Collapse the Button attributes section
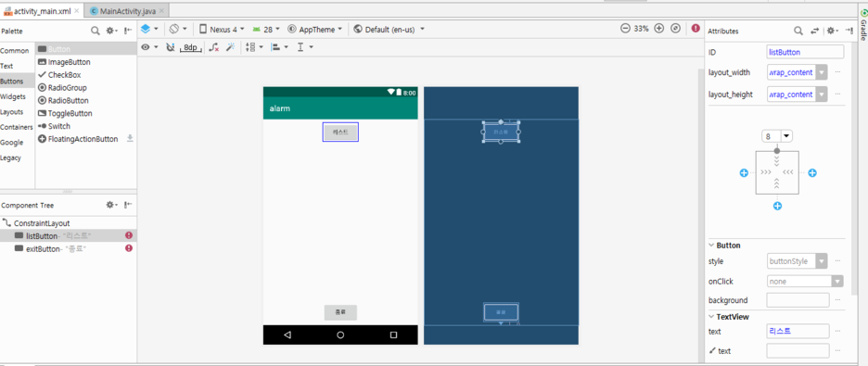 [712, 246]
